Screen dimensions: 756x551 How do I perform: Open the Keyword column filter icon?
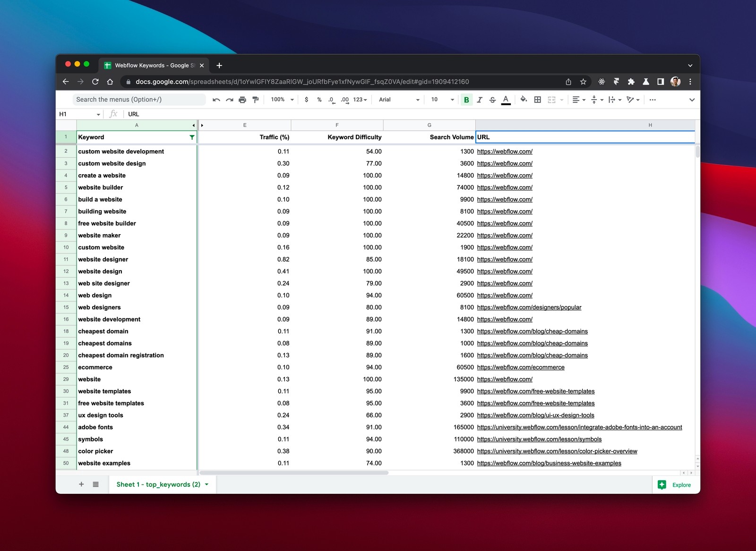coord(192,137)
